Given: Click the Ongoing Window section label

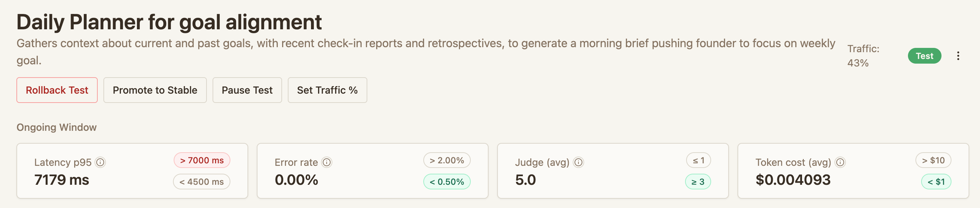Looking at the screenshot, I should click(56, 127).
